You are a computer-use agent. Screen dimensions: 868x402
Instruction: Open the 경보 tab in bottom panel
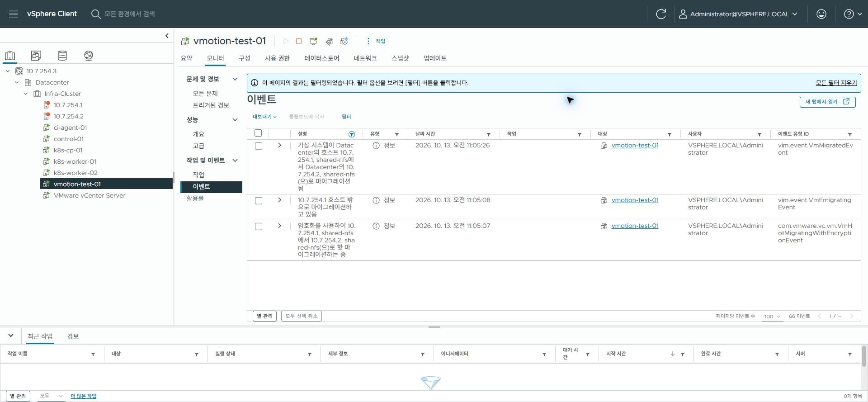(x=73, y=336)
